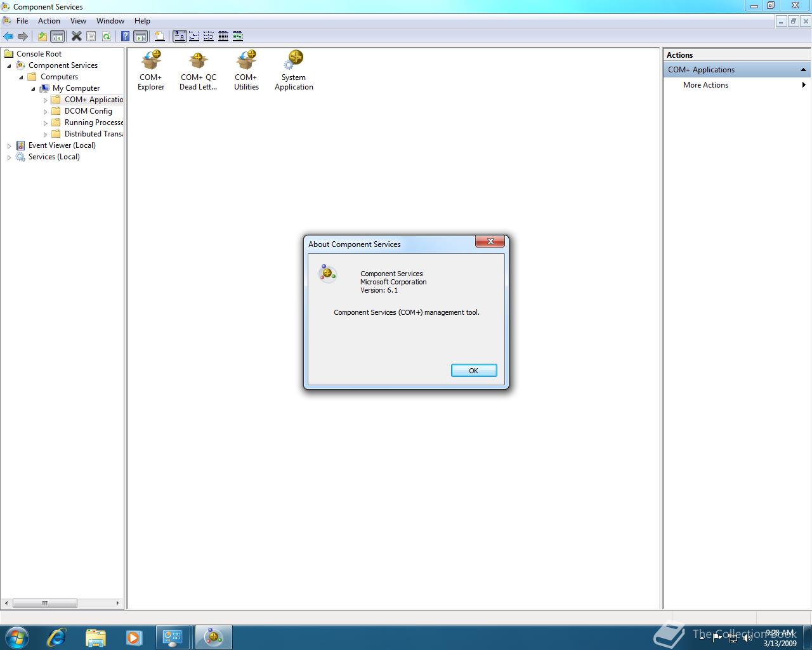Open Windows Media Player from taskbar
812x650 pixels.
[x=134, y=637]
